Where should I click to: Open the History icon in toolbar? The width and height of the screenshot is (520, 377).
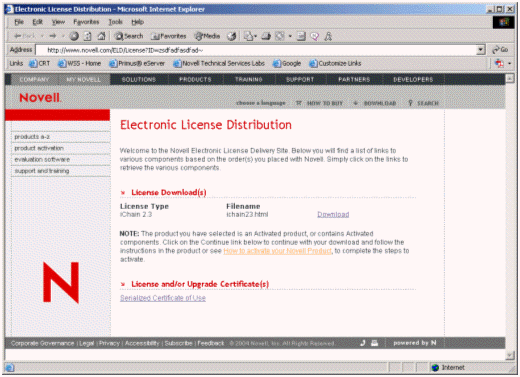(232, 36)
